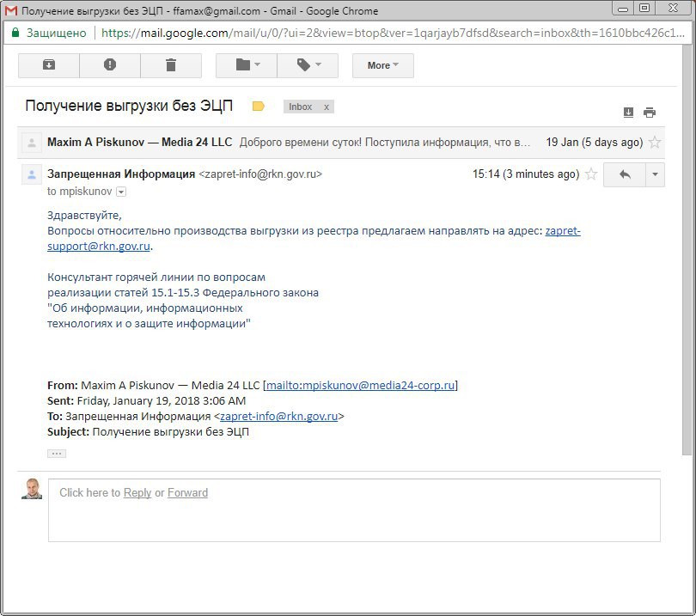Viewport: 696px width, 616px height.
Task: Click the zapret-info@rkn.gov.ru link in To line
Action: (x=278, y=417)
